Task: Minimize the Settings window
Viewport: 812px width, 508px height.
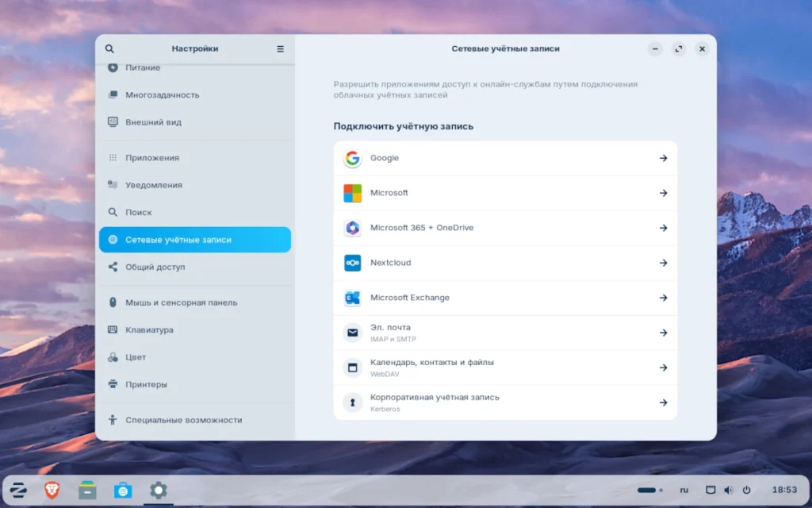Action: pyautogui.click(x=655, y=48)
